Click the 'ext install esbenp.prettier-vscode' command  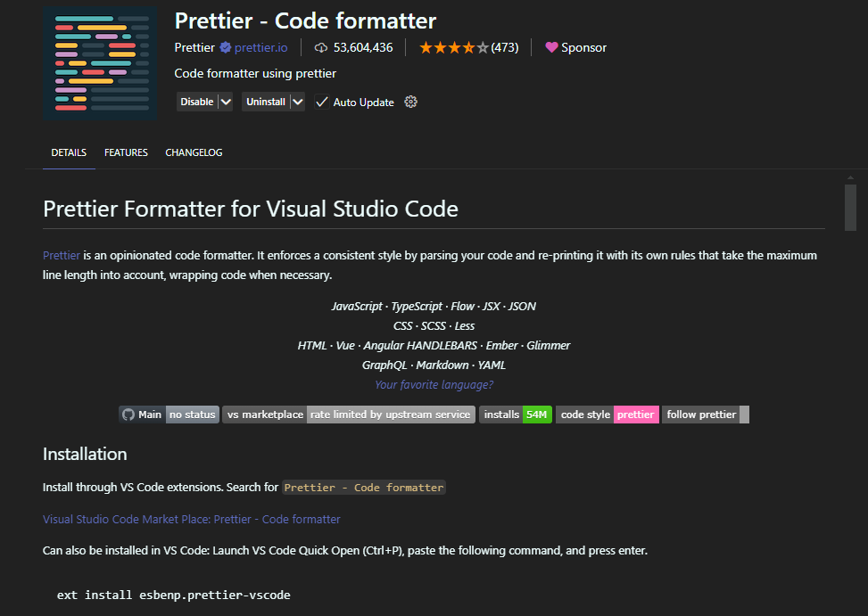pos(174,595)
